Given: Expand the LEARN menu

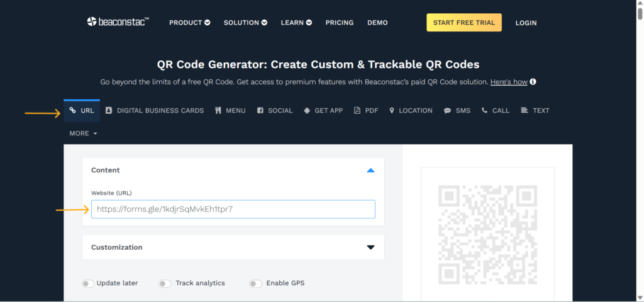Looking at the screenshot, I should pyautogui.click(x=297, y=23).
